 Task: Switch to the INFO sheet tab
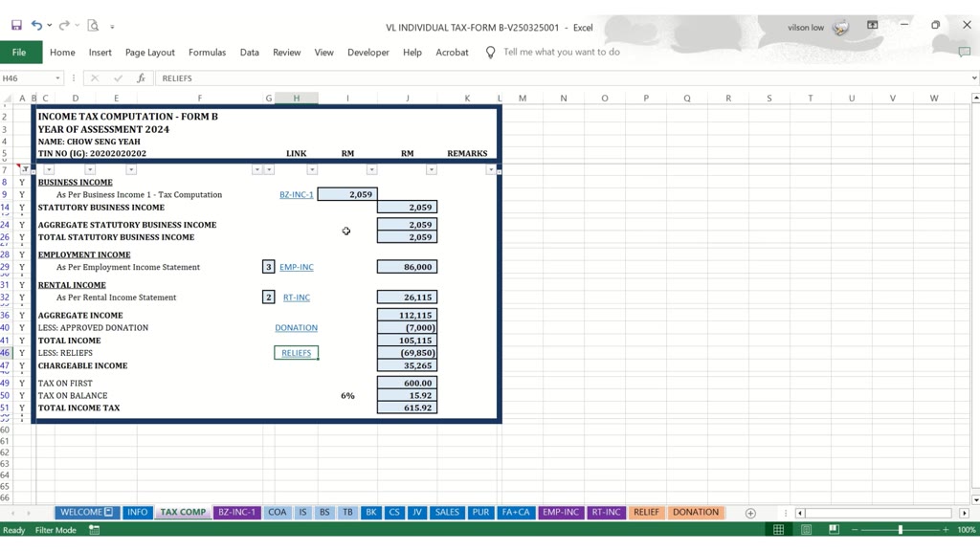click(137, 513)
